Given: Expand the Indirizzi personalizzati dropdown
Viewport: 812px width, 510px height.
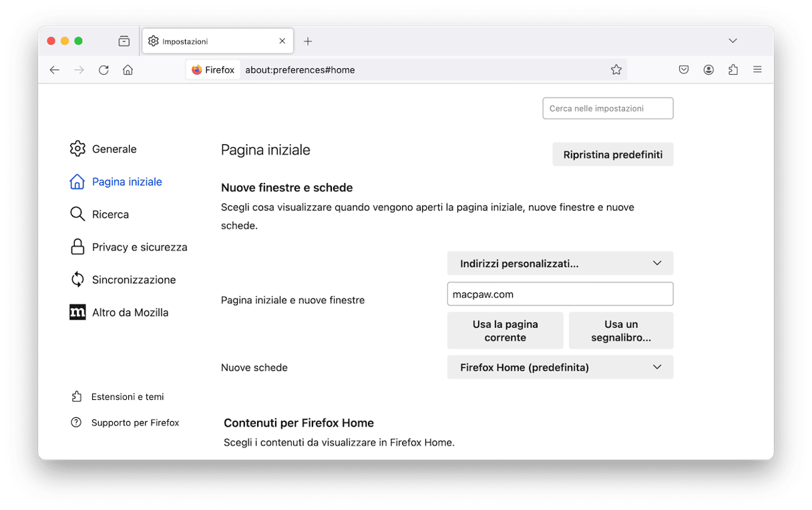Looking at the screenshot, I should click(x=560, y=264).
